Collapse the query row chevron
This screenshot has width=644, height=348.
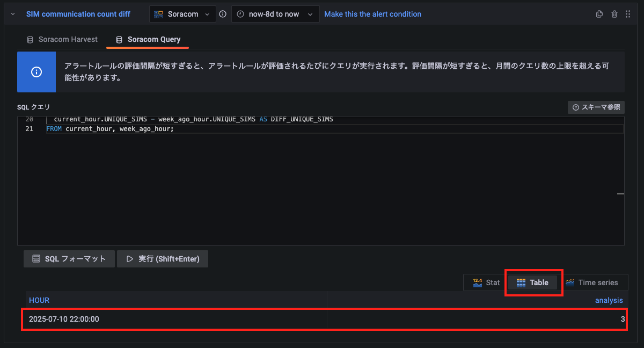13,14
